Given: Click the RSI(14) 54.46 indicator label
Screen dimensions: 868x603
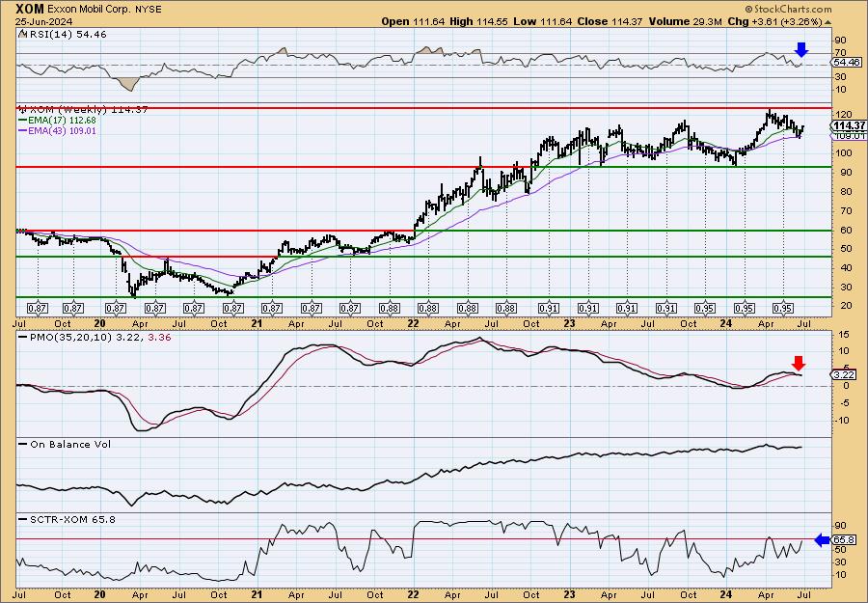Looking at the screenshot, I should [x=67, y=34].
